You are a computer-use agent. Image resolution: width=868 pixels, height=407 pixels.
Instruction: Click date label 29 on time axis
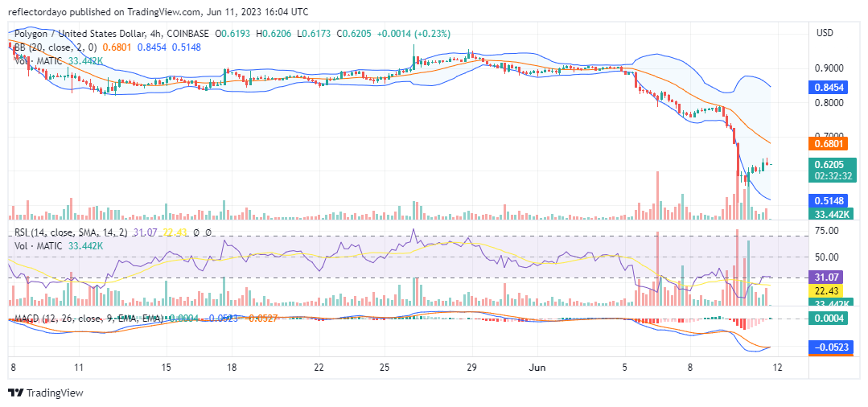coord(472,368)
